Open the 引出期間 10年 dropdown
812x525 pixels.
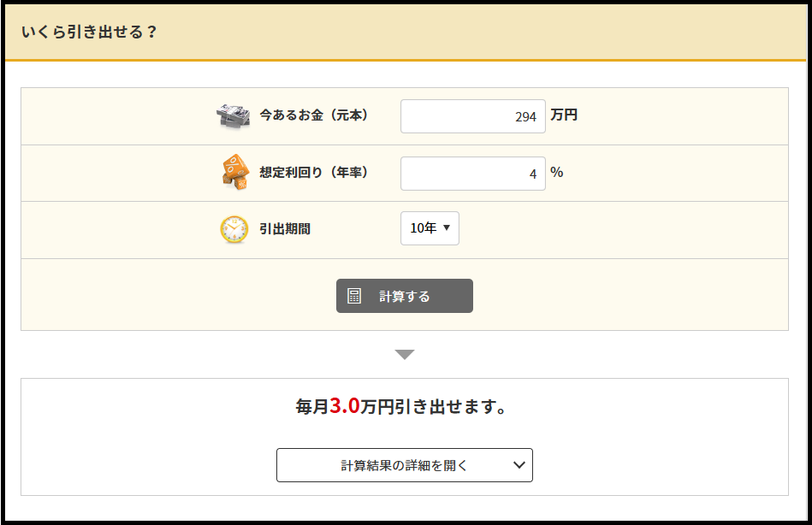click(430, 228)
